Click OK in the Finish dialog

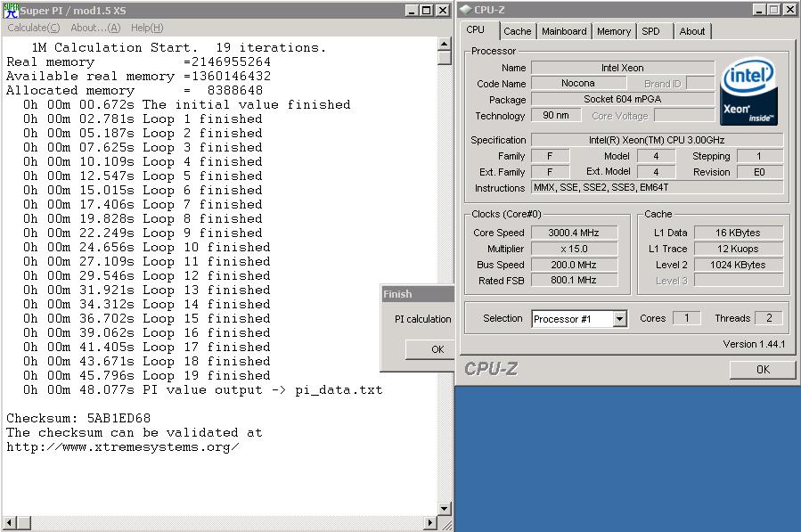pyautogui.click(x=430, y=349)
